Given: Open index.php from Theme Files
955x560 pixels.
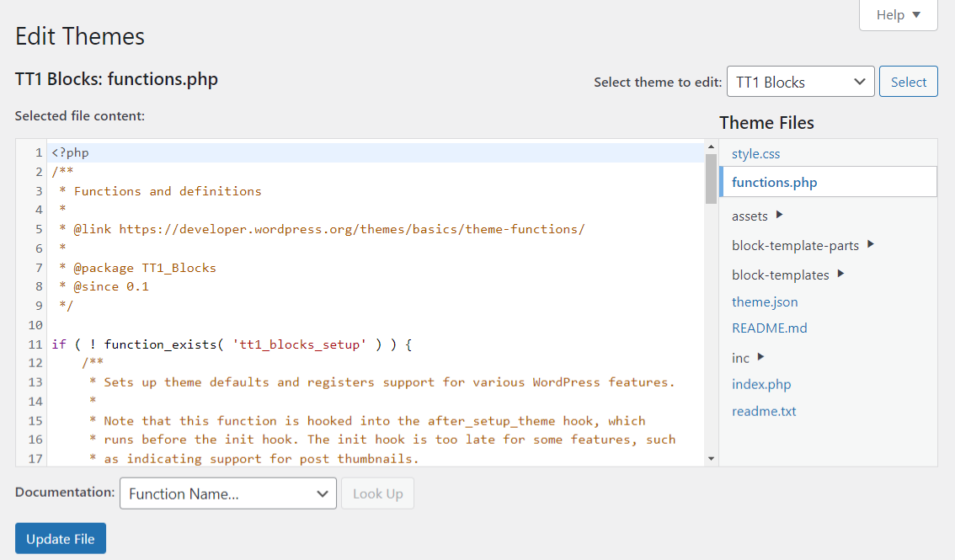Looking at the screenshot, I should point(761,384).
